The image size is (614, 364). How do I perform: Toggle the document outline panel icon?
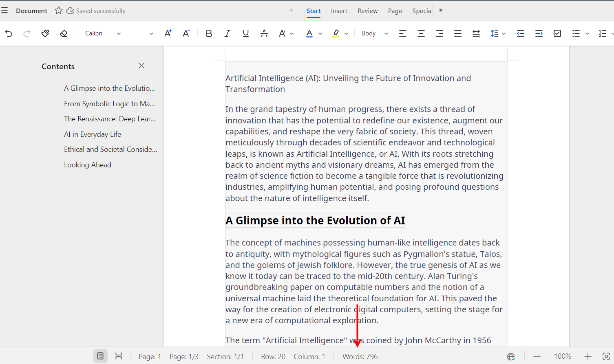(x=100, y=356)
